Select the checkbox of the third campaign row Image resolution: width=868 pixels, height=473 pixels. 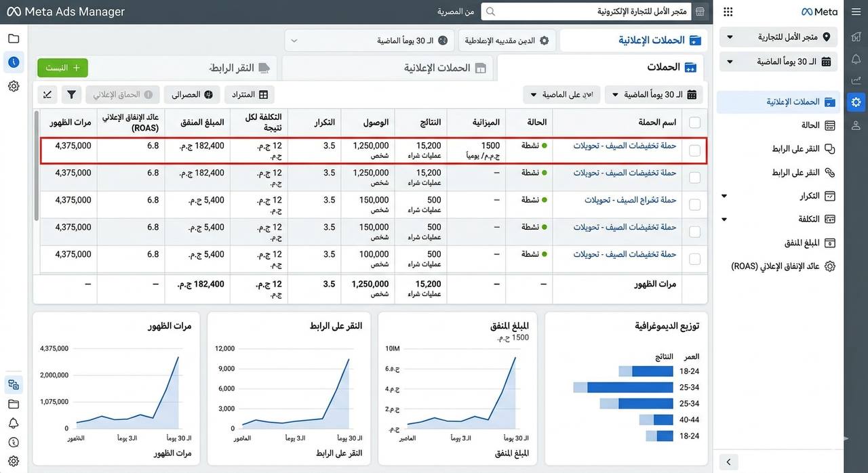point(694,205)
